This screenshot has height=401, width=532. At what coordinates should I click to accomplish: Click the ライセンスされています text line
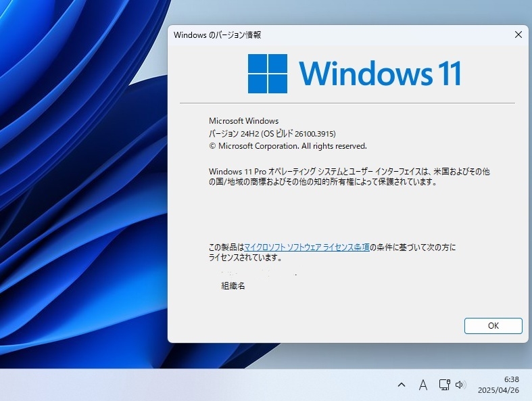pos(245,258)
